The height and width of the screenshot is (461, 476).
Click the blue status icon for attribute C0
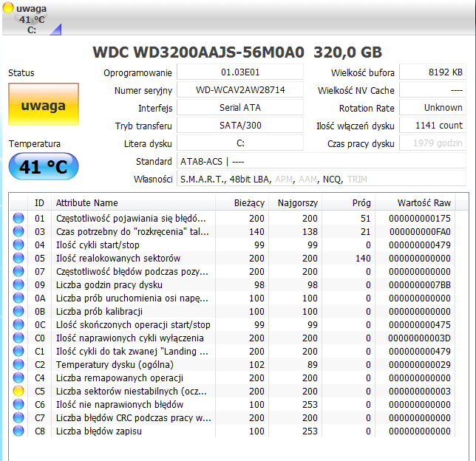pos(18,338)
